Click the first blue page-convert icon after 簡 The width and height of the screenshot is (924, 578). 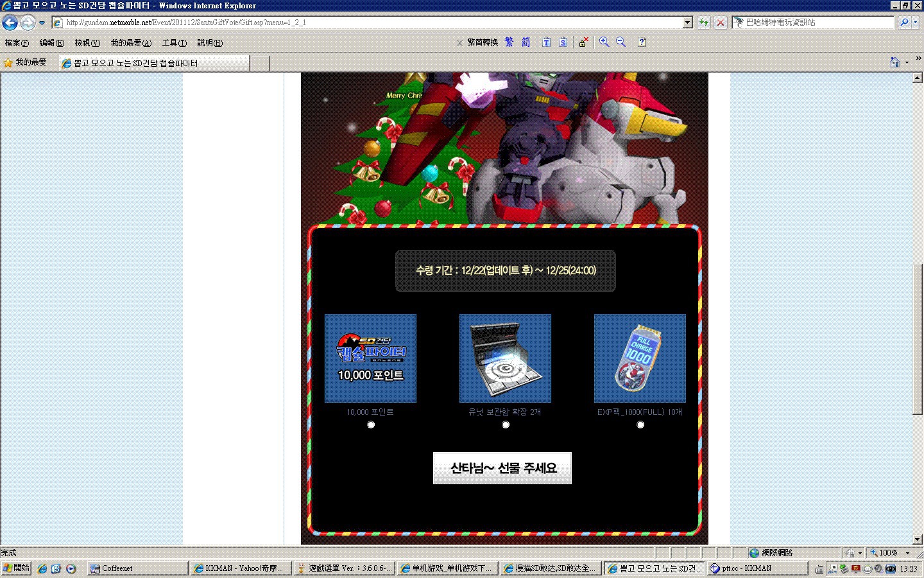(546, 42)
